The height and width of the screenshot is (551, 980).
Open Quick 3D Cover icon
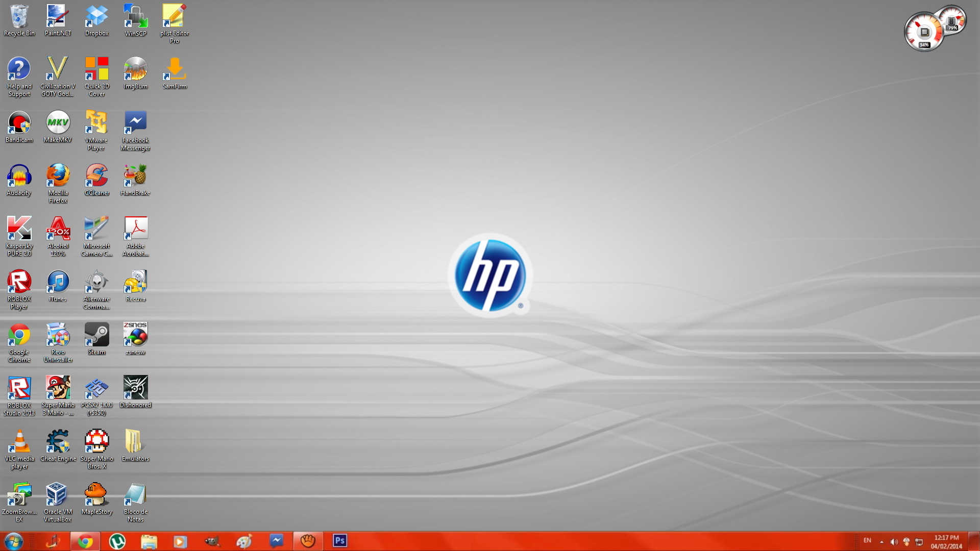96,78
